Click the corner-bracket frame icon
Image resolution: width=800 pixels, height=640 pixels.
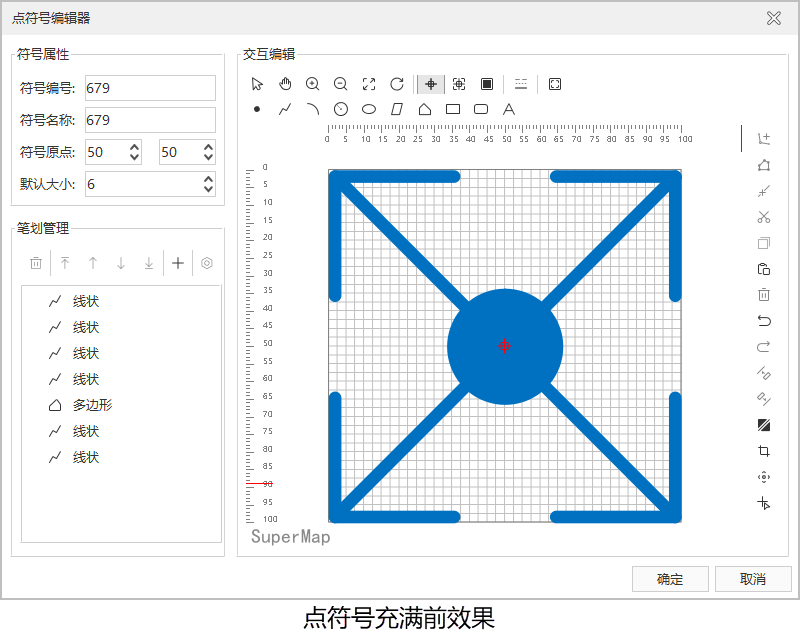pos(555,84)
